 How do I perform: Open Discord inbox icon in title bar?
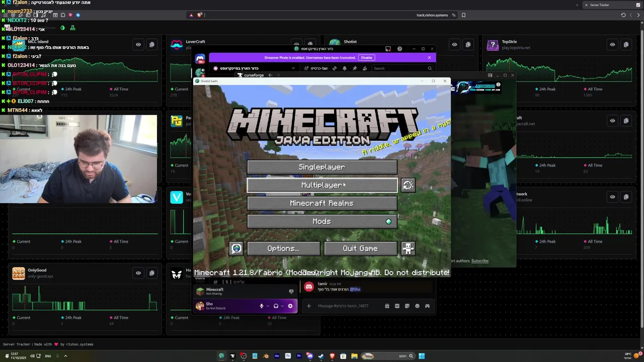388,49
